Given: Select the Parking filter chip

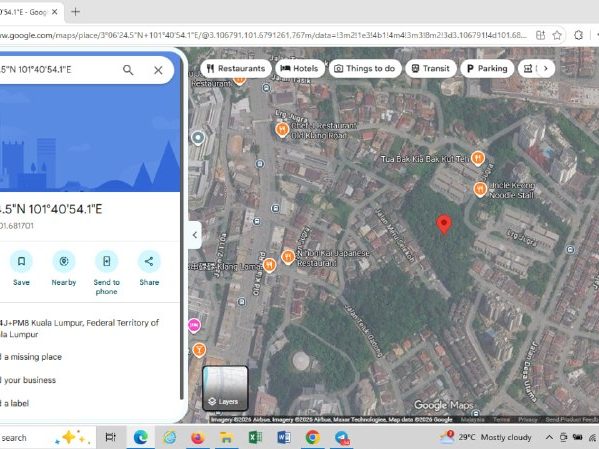Looking at the screenshot, I should coord(487,68).
